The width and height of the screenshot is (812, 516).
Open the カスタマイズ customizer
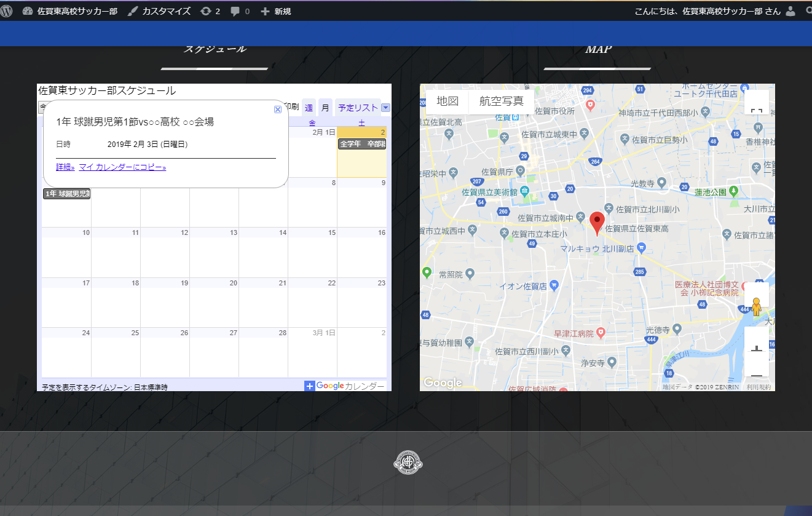tap(160, 11)
